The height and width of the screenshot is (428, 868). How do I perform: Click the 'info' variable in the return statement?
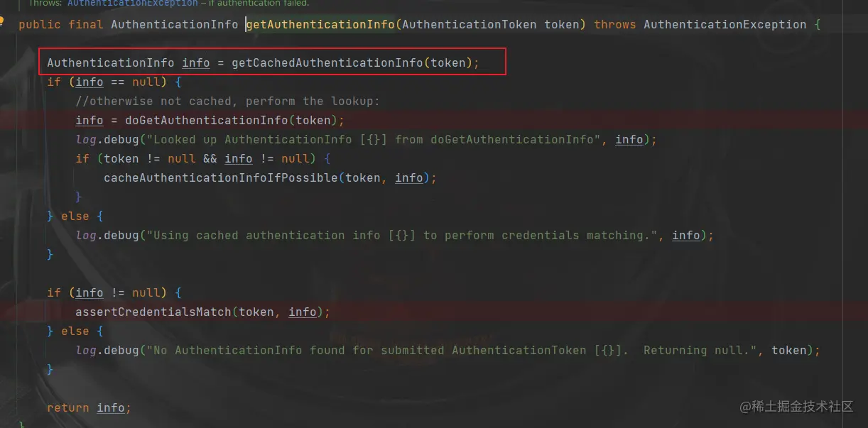point(111,407)
